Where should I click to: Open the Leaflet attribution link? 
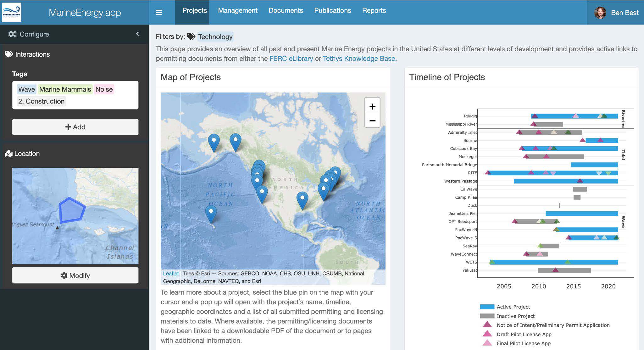pyautogui.click(x=171, y=274)
